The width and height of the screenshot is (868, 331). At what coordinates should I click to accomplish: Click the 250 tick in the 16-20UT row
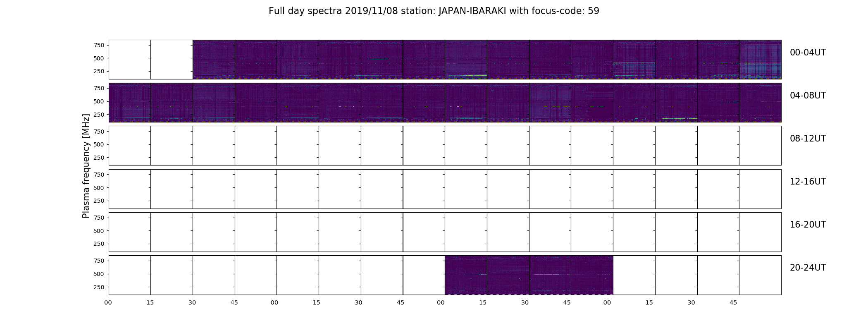[x=99, y=244]
